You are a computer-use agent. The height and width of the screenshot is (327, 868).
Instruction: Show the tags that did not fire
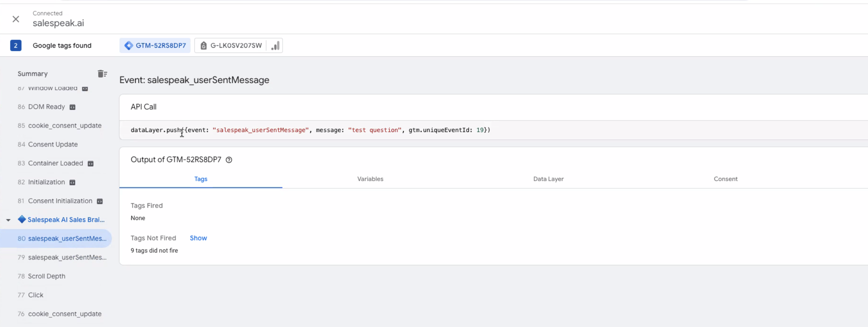198,238
